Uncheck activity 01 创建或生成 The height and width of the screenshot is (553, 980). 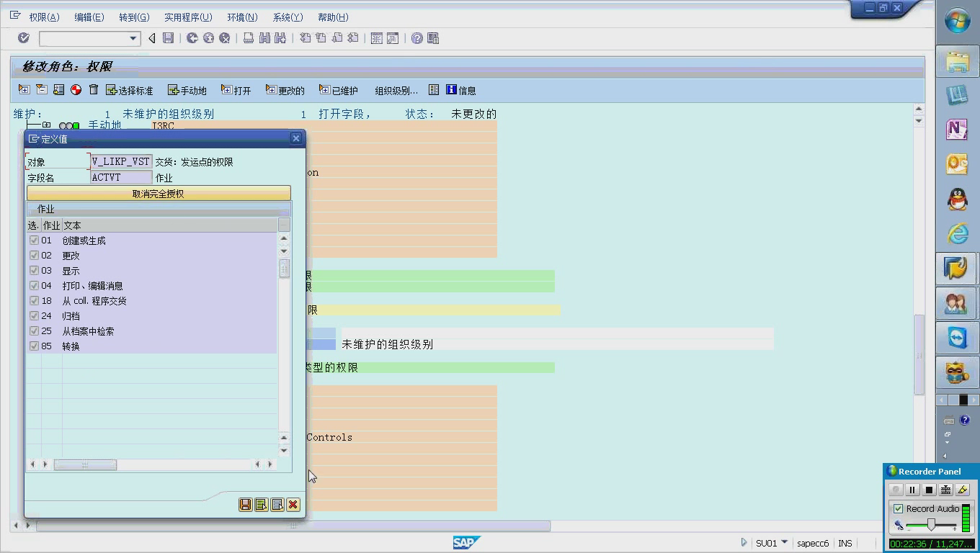(x=34, y=240)
